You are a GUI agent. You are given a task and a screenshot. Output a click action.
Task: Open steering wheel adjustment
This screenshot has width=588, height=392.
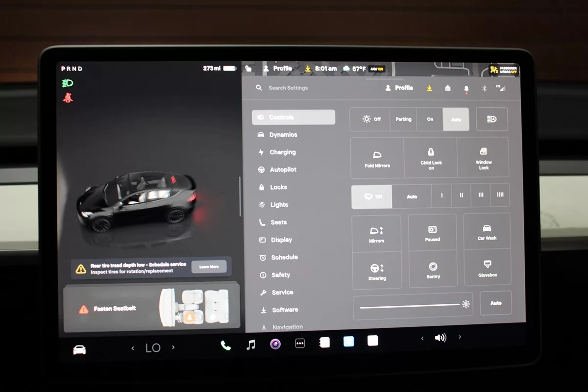[376, 270]
